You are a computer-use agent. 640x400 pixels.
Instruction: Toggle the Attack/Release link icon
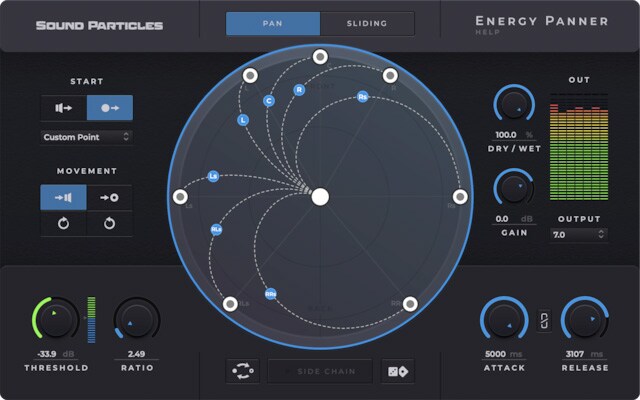[544, 322]
